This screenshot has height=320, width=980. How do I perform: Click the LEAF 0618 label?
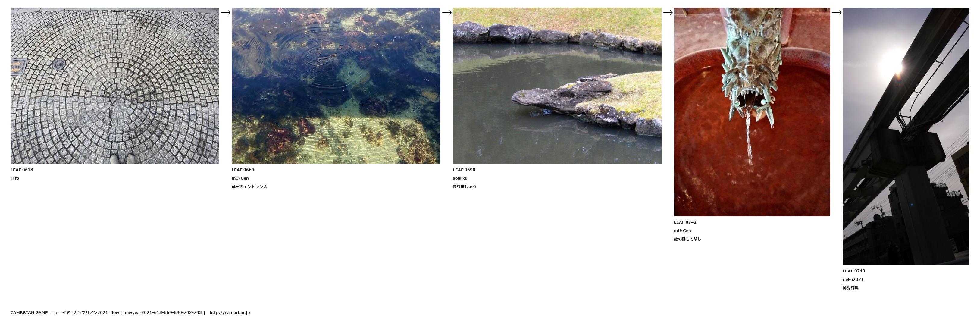click(22, 170)
